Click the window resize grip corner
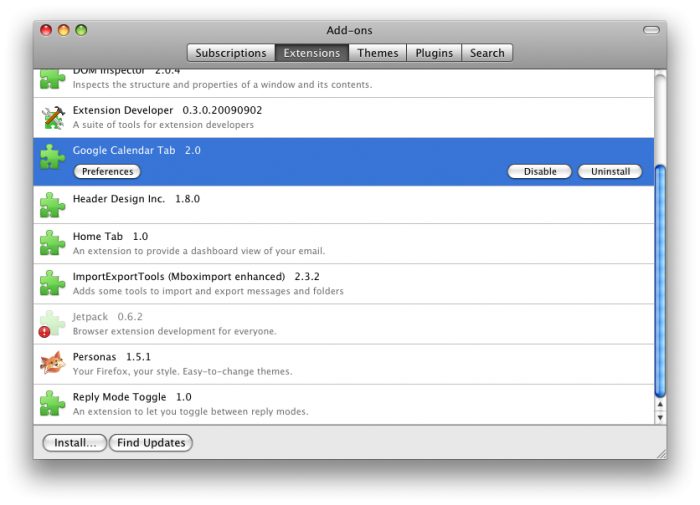The width and height of the screenshot is (700, 505). coord(661,454)
